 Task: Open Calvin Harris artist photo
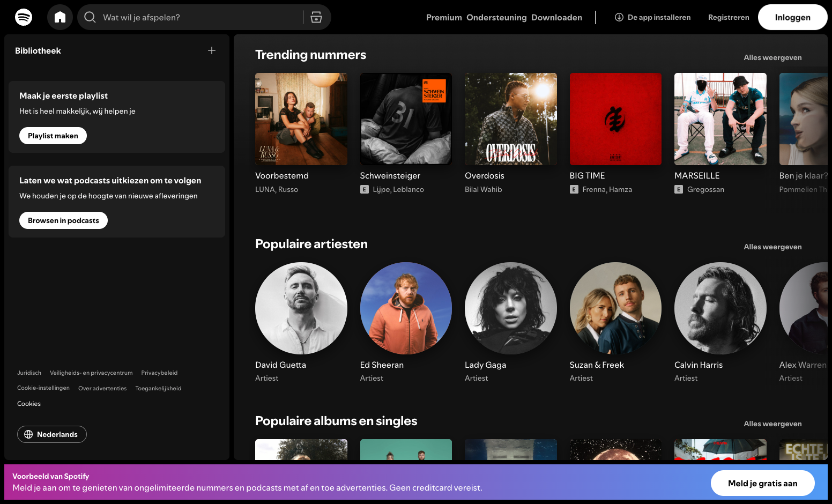pyautogui.click(x=720, y=308)
